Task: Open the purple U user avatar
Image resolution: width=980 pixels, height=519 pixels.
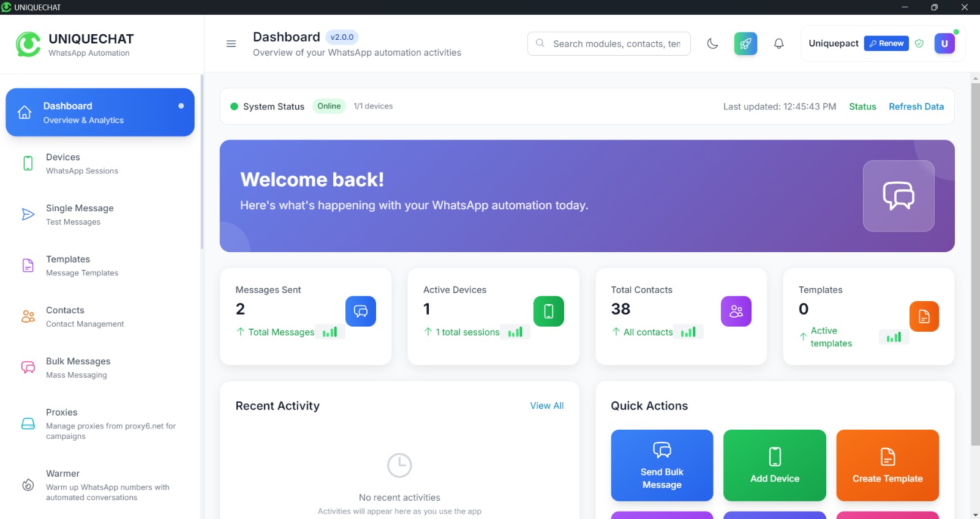Action: point(944,43)
